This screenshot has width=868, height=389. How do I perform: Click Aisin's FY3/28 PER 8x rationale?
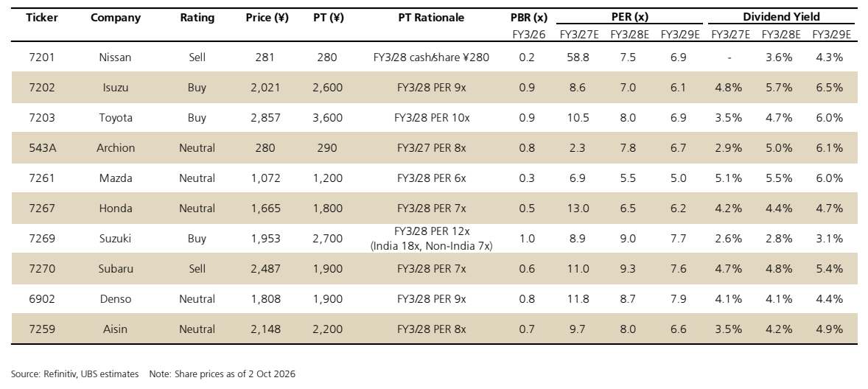(x=431, y=329)
